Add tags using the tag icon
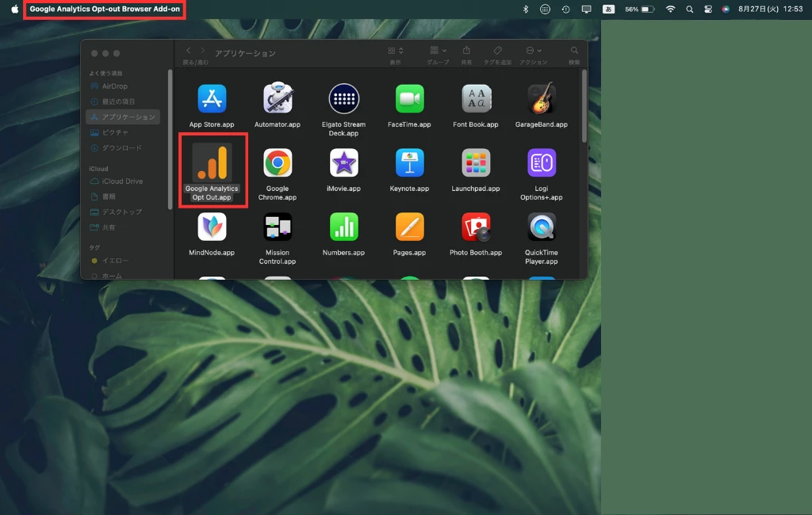The image size is (812, 515). click(x=498, y=50)
